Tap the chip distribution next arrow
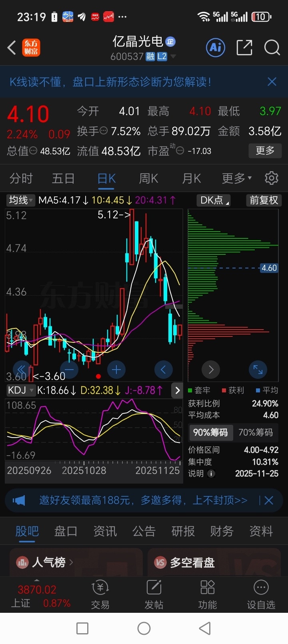288x644 pixels. (211, 370)
